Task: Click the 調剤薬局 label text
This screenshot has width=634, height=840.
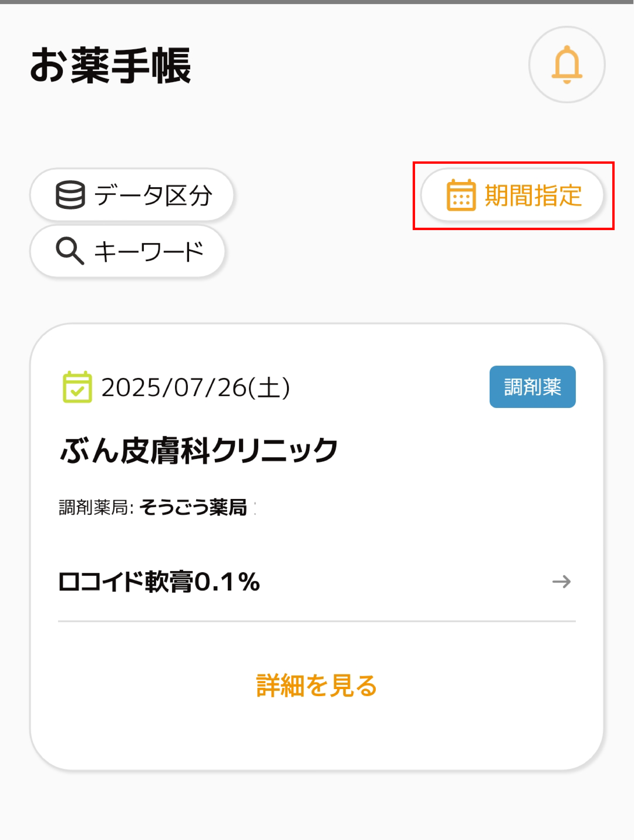Action: (93, 508)
